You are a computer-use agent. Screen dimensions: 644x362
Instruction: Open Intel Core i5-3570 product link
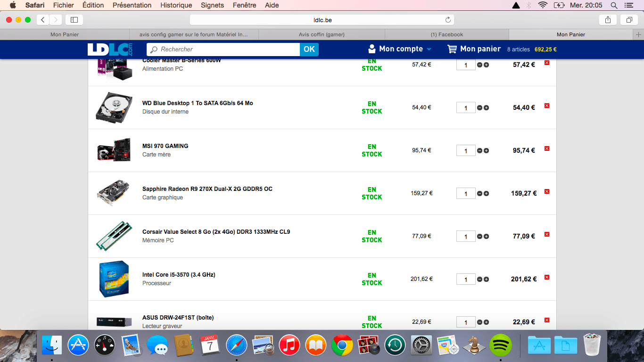click(179, 275)
